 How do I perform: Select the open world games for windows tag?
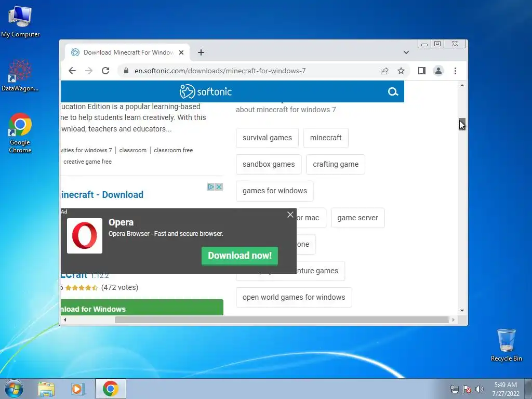click(294, 297)
